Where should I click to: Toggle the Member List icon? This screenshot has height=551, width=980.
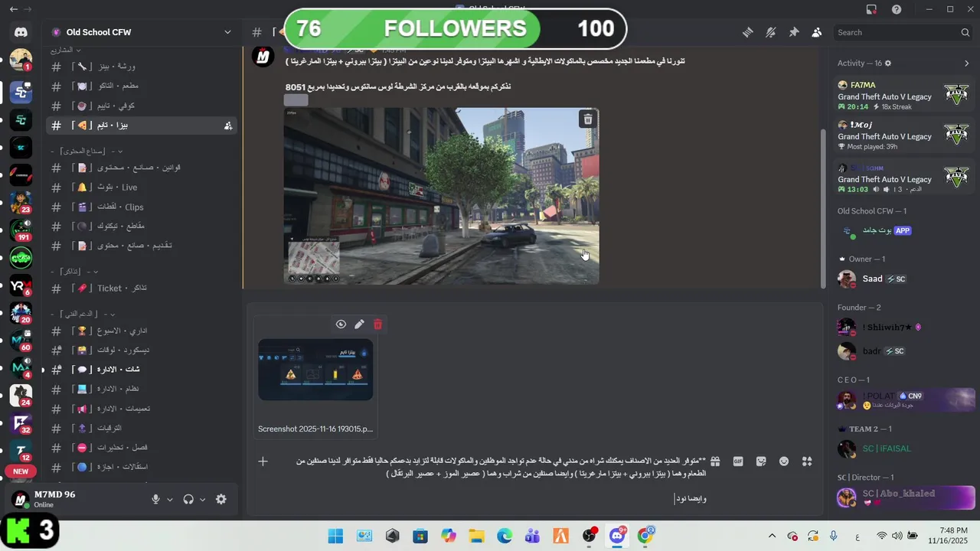coord(816,32)
